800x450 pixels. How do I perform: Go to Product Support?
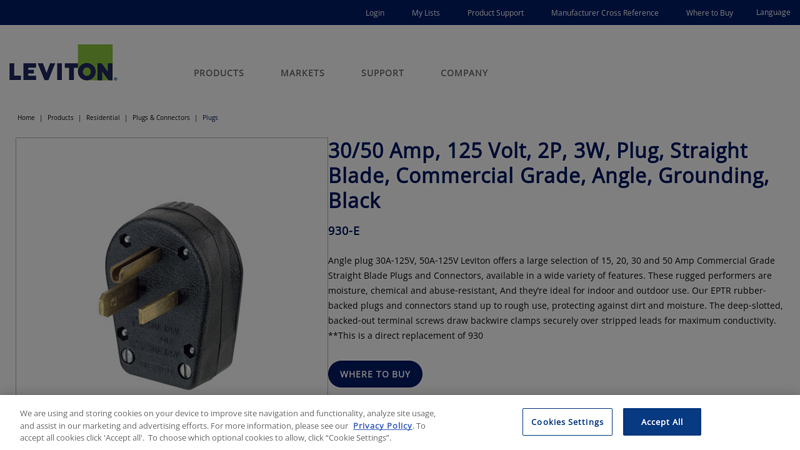point(495,13)
